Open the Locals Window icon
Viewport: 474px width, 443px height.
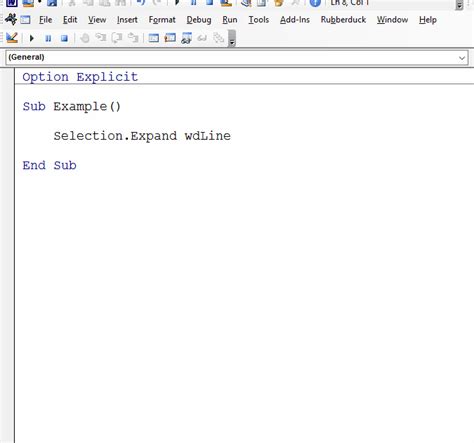tap(154, 38)
